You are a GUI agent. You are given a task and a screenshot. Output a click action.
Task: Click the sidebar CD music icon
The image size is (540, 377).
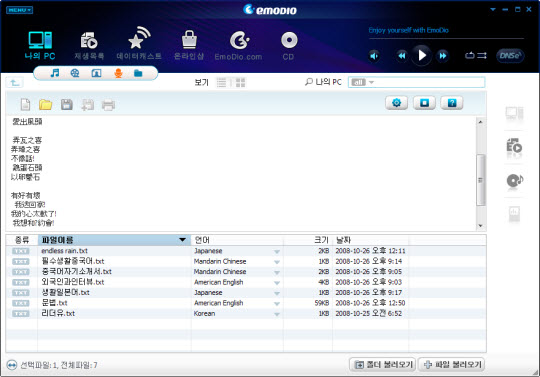click(x=515, y=180)
